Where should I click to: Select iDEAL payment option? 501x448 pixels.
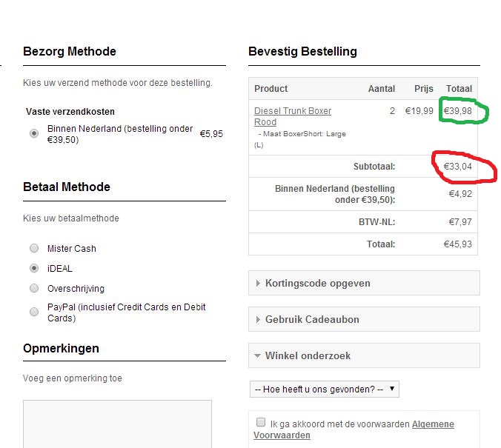click(34, 268)
